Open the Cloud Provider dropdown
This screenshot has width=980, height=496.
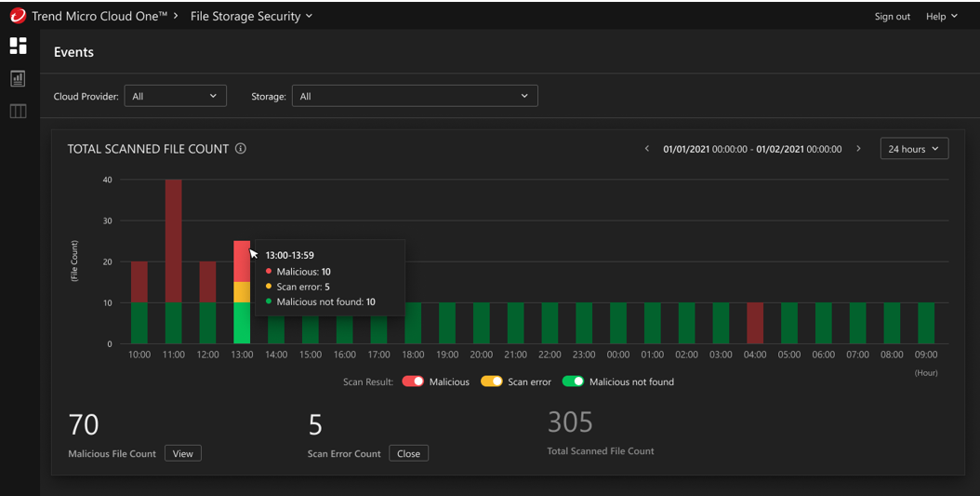(x=176, y=96)
